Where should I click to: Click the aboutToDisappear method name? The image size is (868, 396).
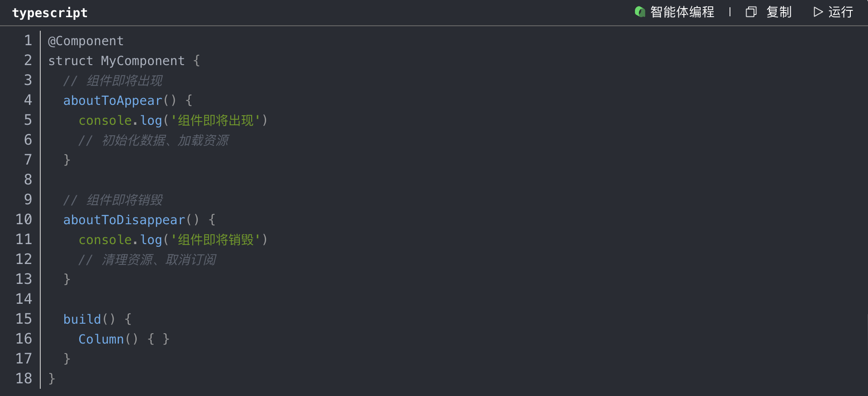pyautogui.click(x=124, y=220)
